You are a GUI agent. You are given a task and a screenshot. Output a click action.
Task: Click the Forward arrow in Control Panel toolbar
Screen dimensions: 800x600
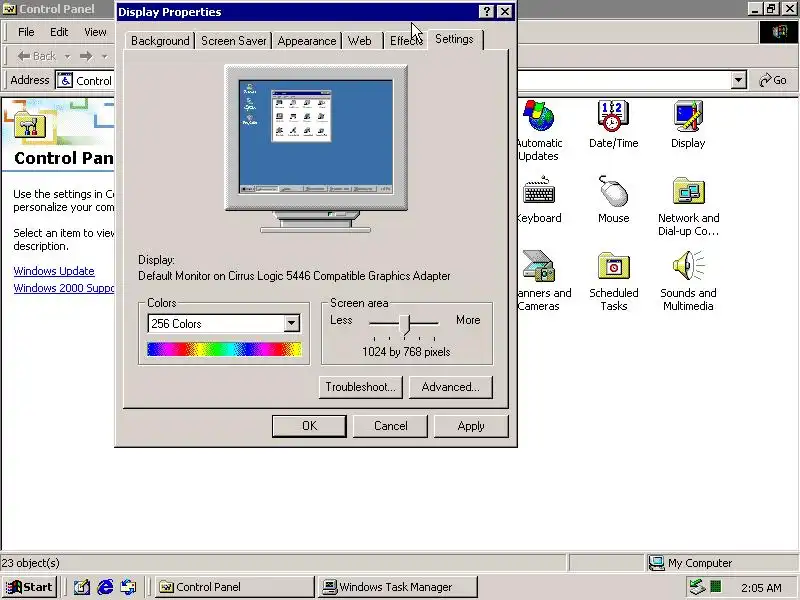tap(86, 56)
